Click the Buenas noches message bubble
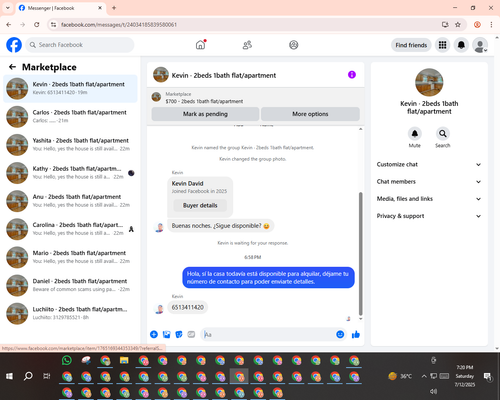The height and width of the screenshot is (400, 500). pyautogui.click(x=220, y=226)
